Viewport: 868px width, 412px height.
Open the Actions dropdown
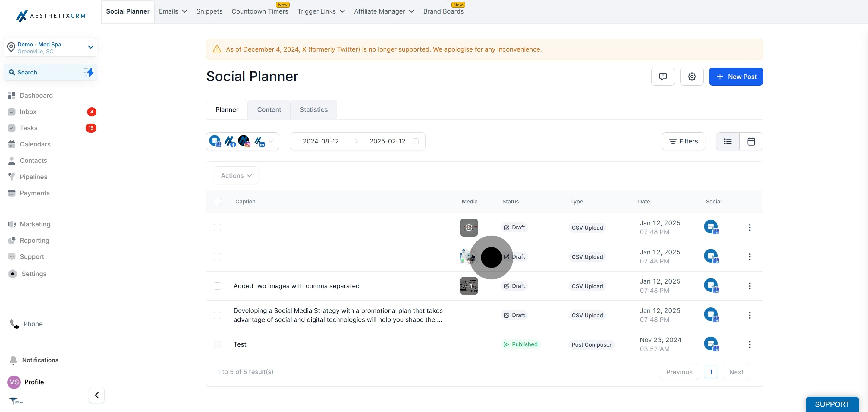(236, 175)
